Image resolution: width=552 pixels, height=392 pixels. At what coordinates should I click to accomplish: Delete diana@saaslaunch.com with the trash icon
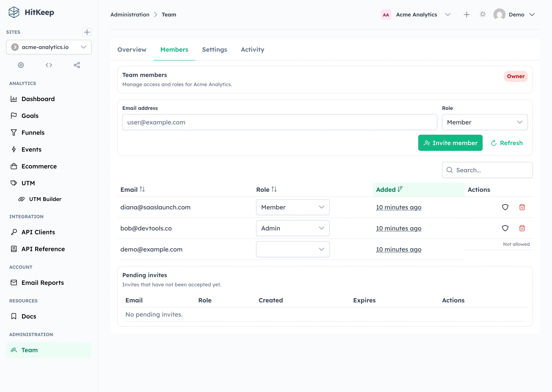[522, 207]
